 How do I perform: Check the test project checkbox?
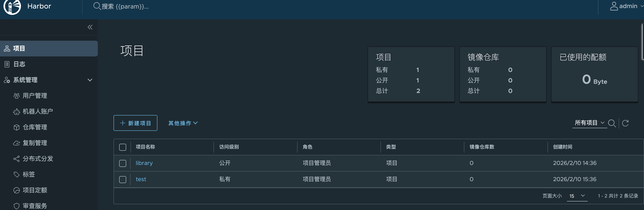(123, 179)
